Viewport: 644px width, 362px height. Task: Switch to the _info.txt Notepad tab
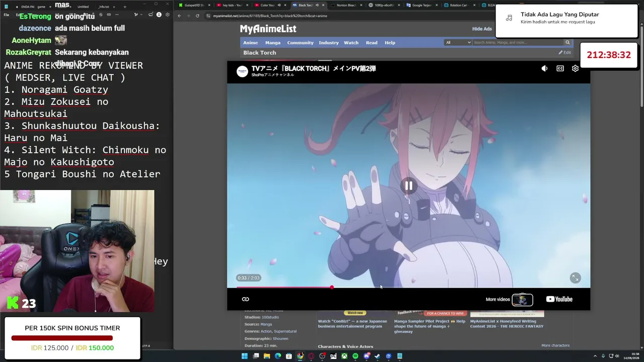tap(104, 7)
